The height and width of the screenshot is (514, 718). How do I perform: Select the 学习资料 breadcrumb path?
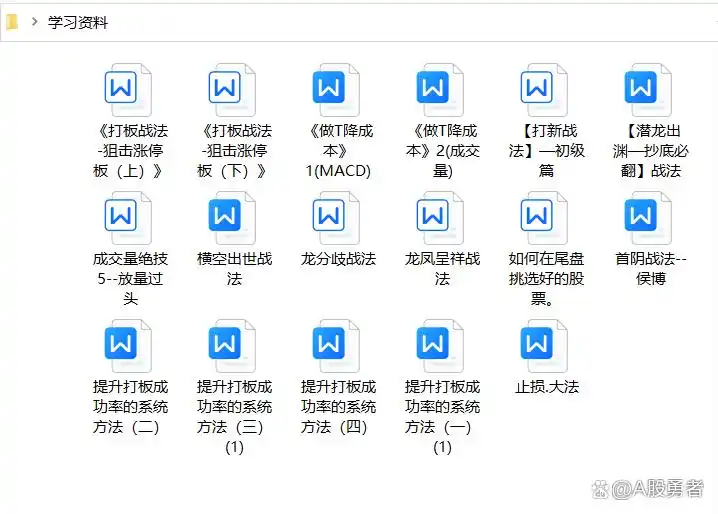[78, 22]
